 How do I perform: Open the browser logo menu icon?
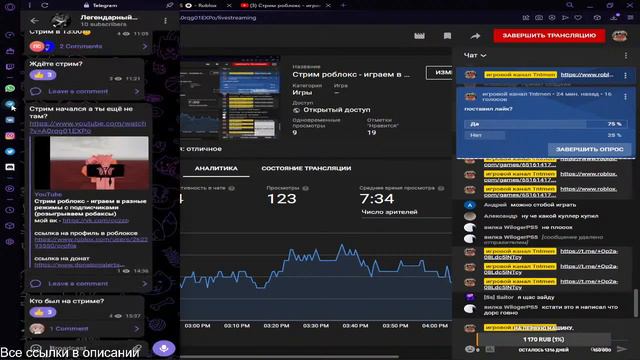[10, 7]
